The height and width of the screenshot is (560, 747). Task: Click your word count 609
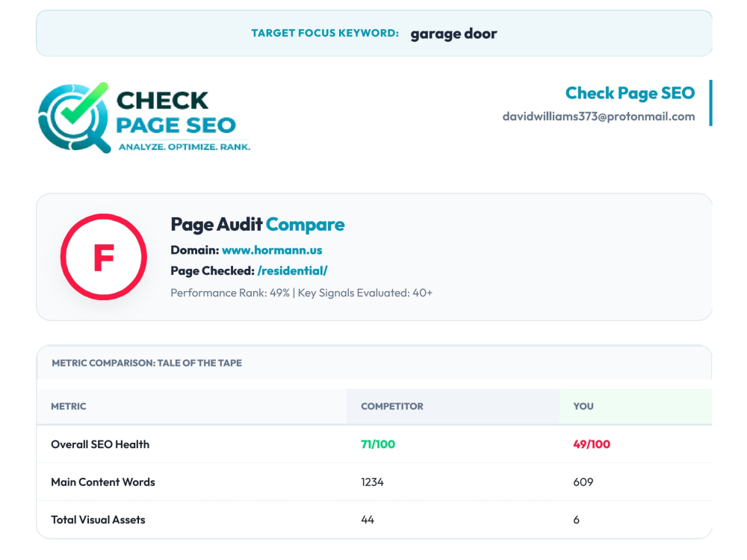583,482
